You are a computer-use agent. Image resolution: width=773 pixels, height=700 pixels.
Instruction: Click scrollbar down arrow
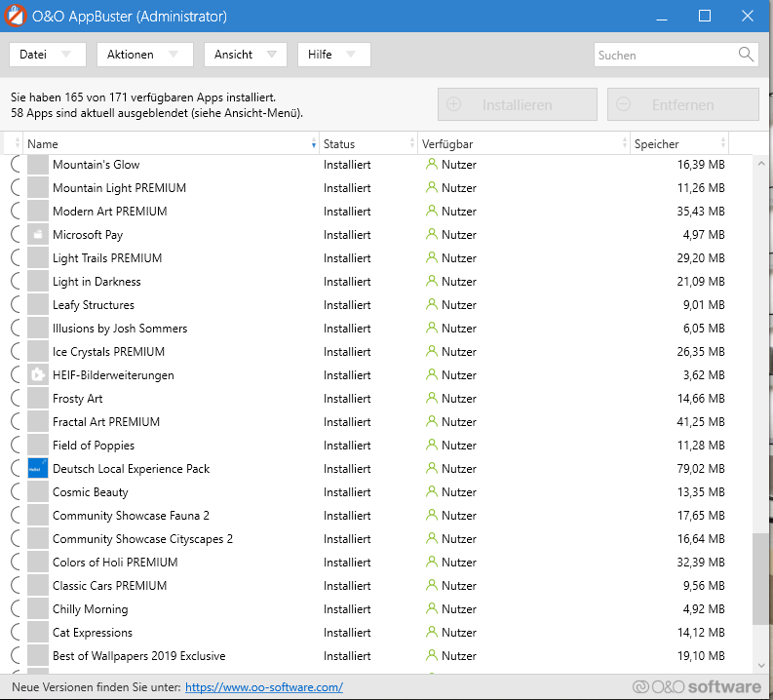point(761,666)
